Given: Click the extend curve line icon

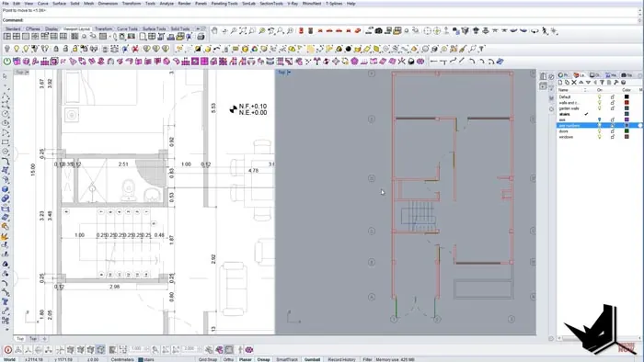Looking at the screenshot, I should click(x=433, y=62).
